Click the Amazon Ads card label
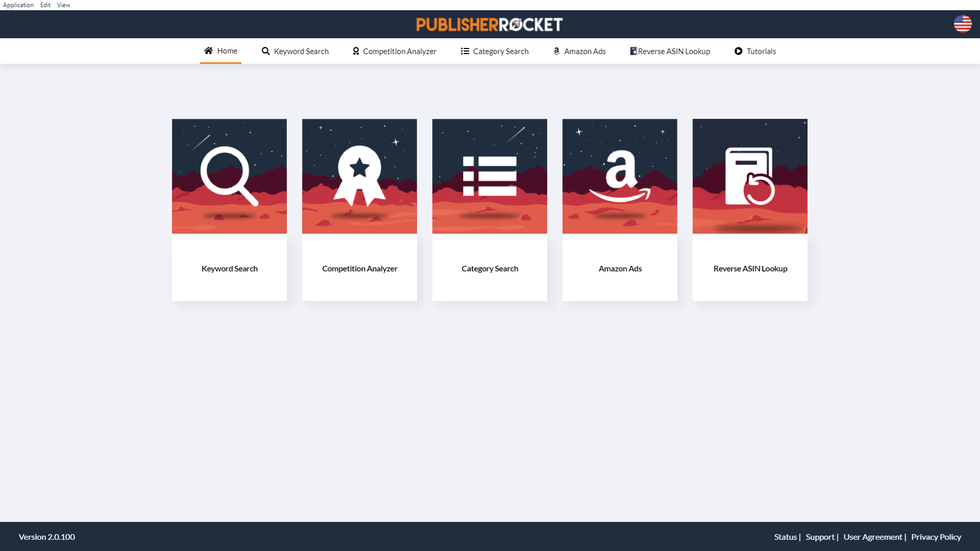This screenshot has height=551, width=980. pyautogui.click(x=620, y=268)
